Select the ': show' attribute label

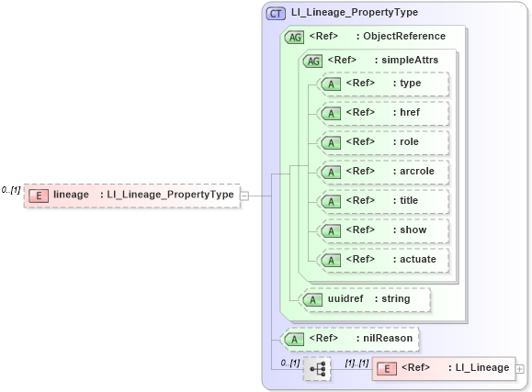point(410,230)
